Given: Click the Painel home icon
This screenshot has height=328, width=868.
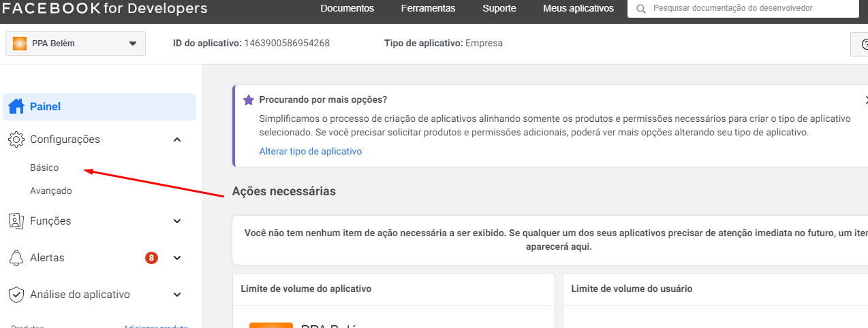Looking at the screenshot, I should tap(16, 107).
